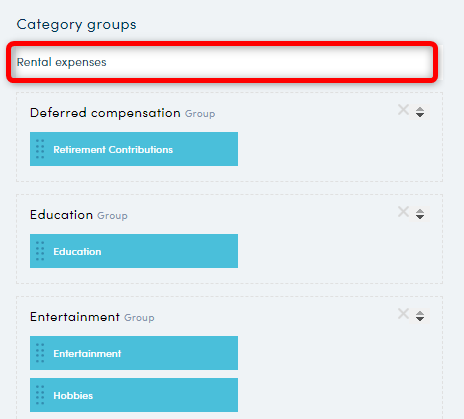Select the blue Entertainment category tile

(x=134, y=353)
